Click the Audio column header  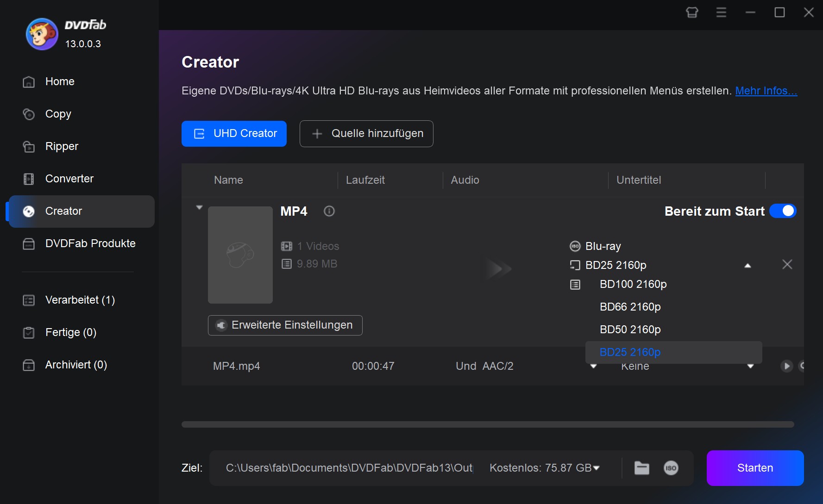pyautogui.click(x=465, y=180)
